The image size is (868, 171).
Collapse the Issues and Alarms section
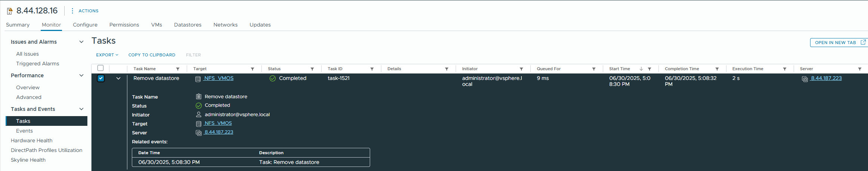[x=81, y=42]
